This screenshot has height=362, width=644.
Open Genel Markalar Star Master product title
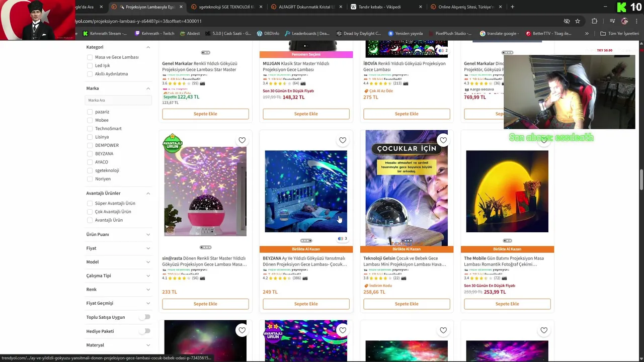click(199, 66)
